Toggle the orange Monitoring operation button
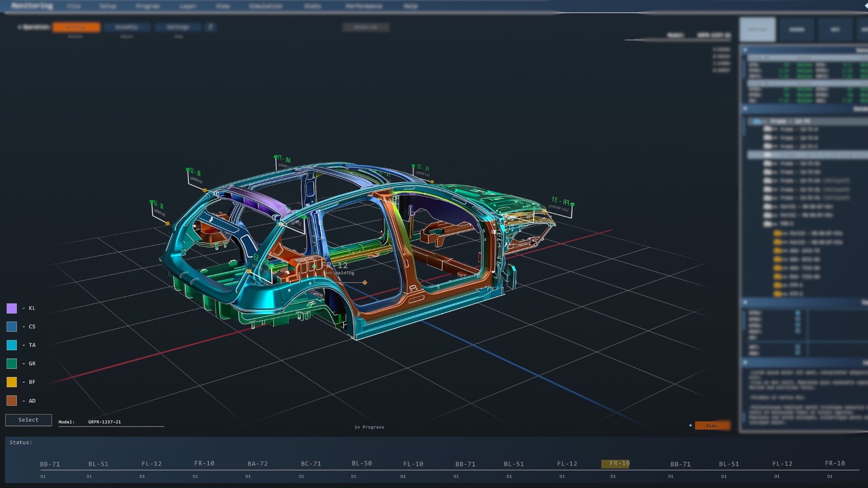 click(x=76, y=27)
